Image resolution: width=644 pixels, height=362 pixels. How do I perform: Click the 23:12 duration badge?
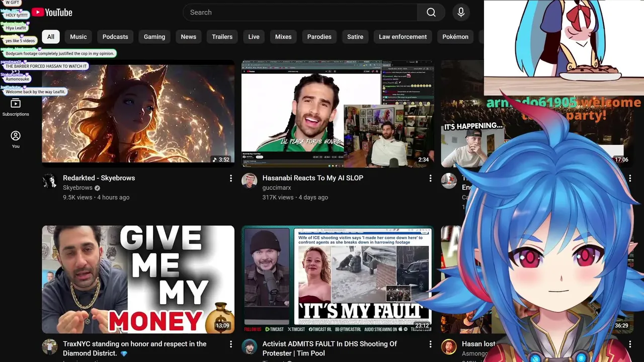point(422,326)
